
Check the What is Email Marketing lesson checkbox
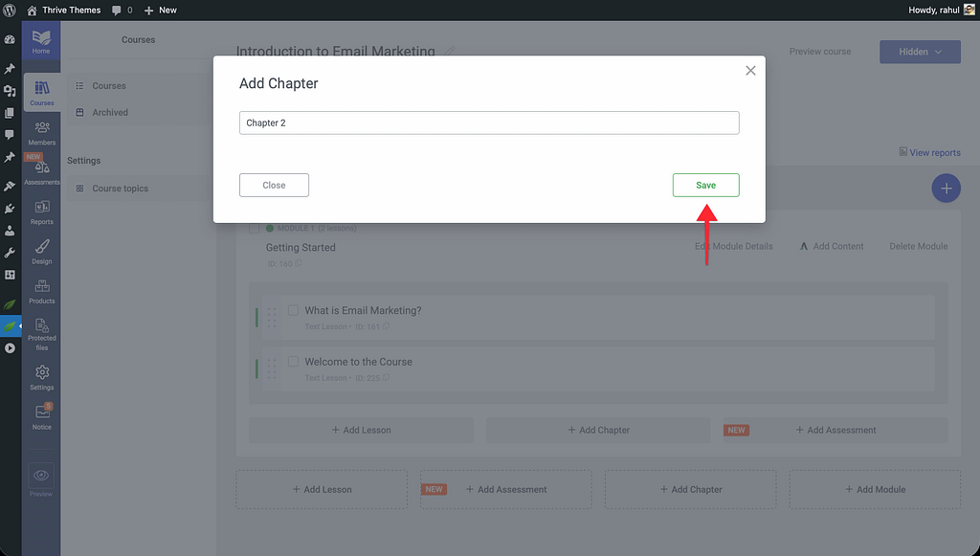(x=293, y=310)
